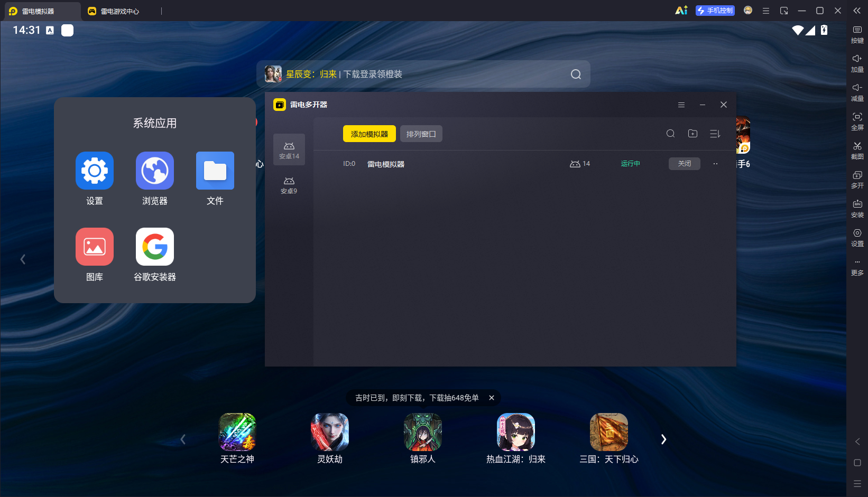
Task: Open the 设置 system app
Action: tap(95, 171)
